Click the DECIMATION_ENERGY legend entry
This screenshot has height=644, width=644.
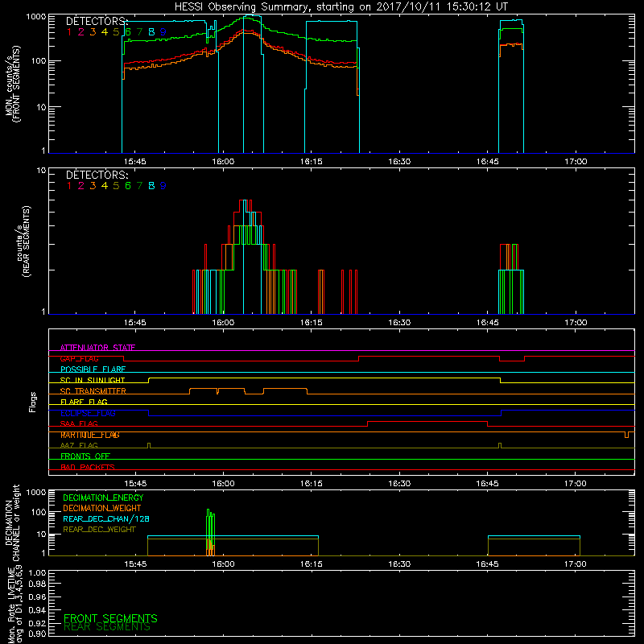pos(103,497)
